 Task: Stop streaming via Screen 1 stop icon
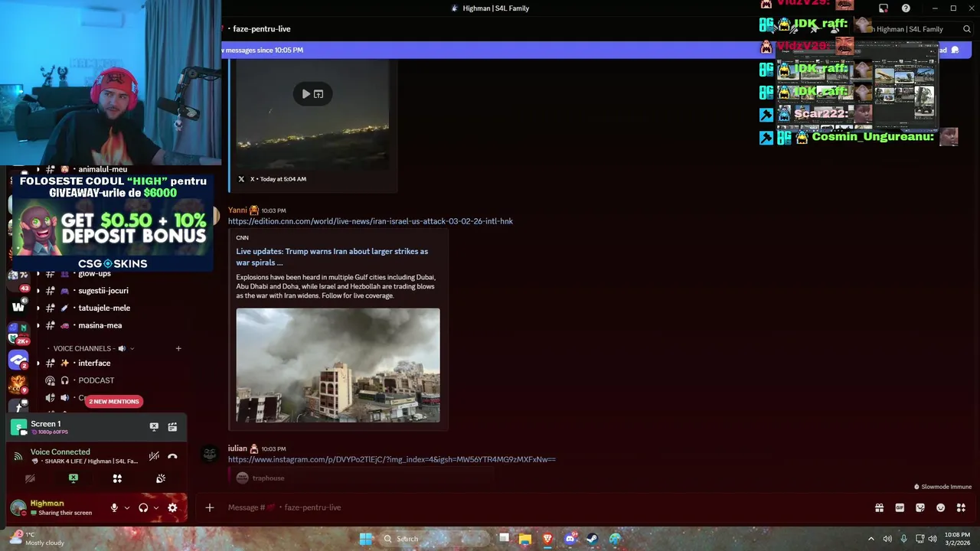(x=154, y=427)
